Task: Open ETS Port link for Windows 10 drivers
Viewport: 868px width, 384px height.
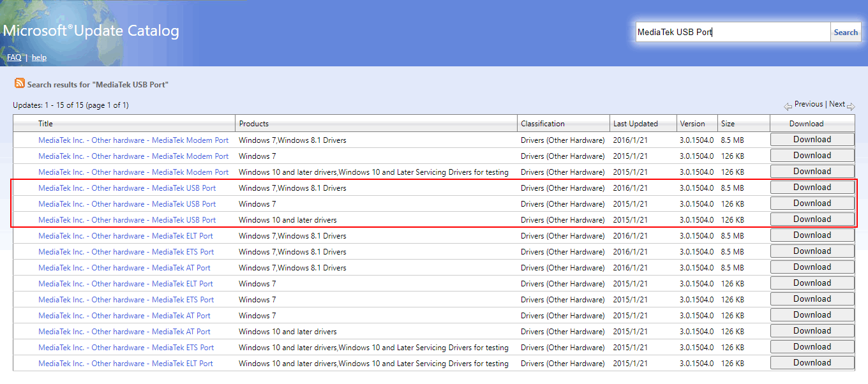Action: 126,348
